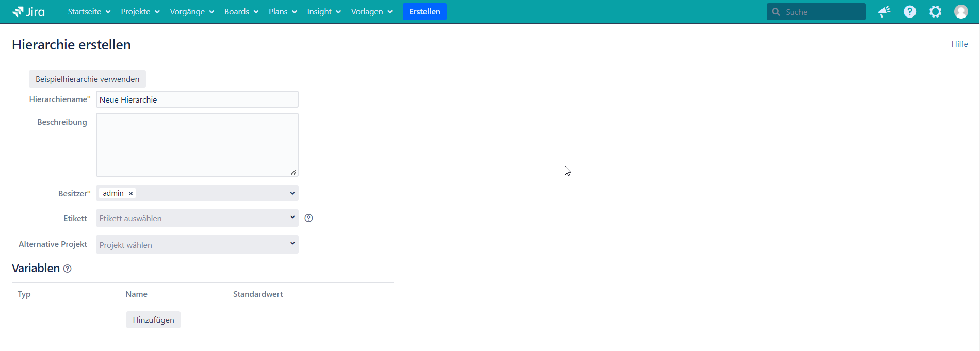Click the Erstellen button
The height and width of the screenshot is (351, 980).
coord(424,12)
